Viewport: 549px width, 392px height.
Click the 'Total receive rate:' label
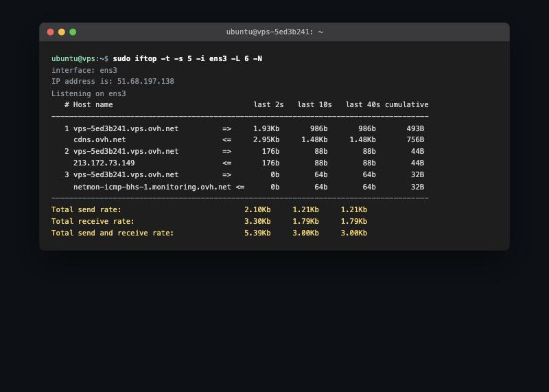(93, 221)
